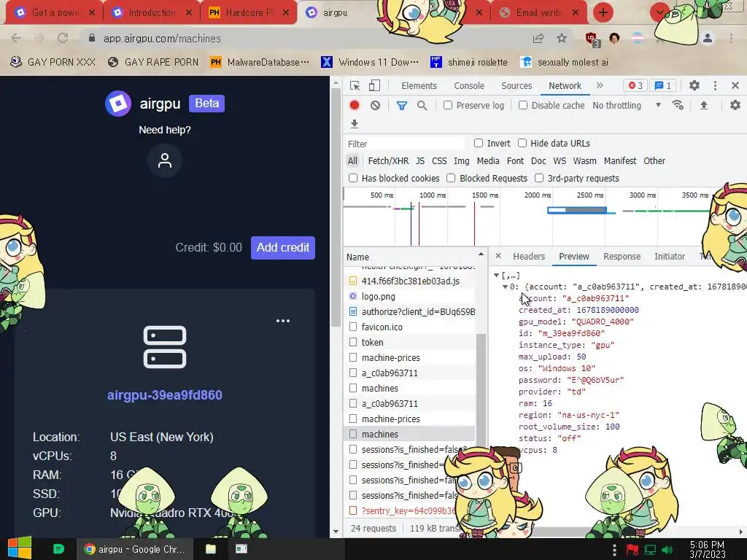
Task: Open No throttling dropdown
Action: click(x=627, y=105)
